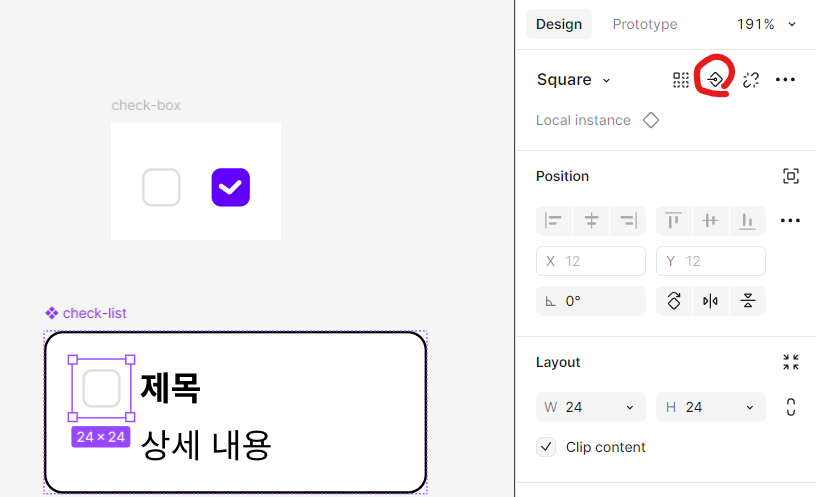Click the Local instance diamond icon

pos(651,120)
